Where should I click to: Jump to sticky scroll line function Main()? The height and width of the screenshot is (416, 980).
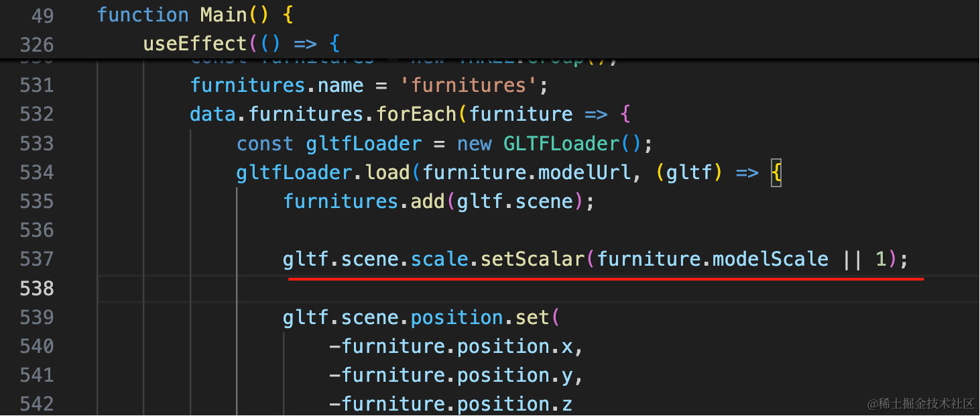195,15
